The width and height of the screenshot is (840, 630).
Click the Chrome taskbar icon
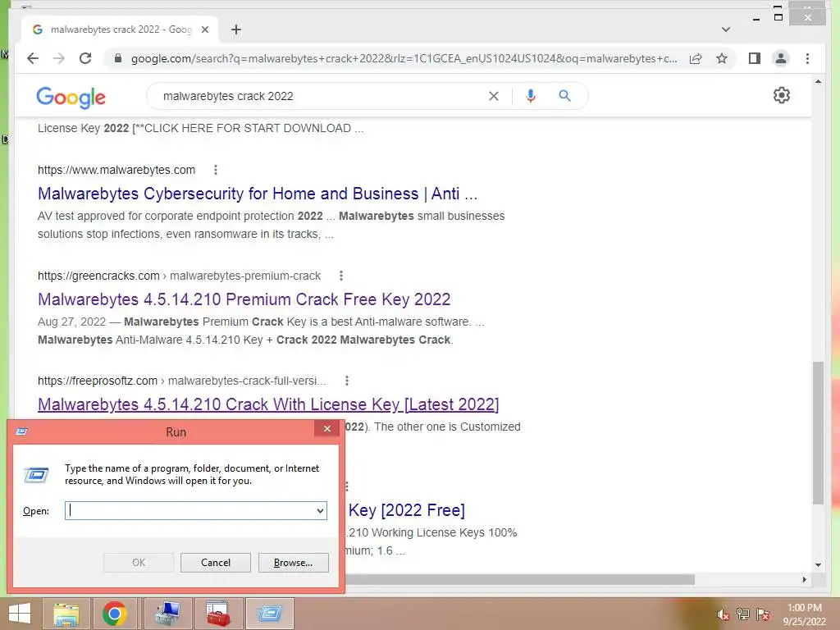point(115,614)
